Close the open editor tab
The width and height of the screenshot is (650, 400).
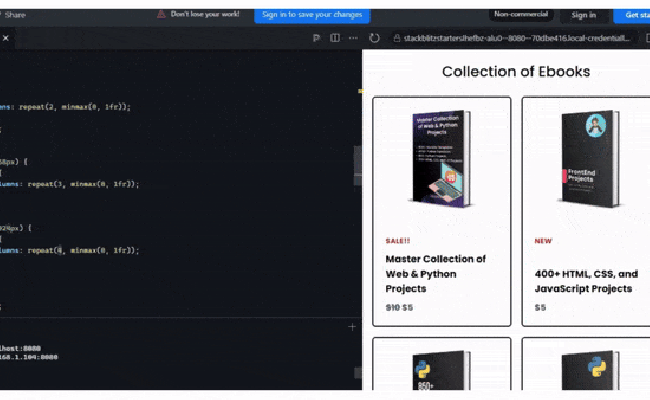point(6,38)
